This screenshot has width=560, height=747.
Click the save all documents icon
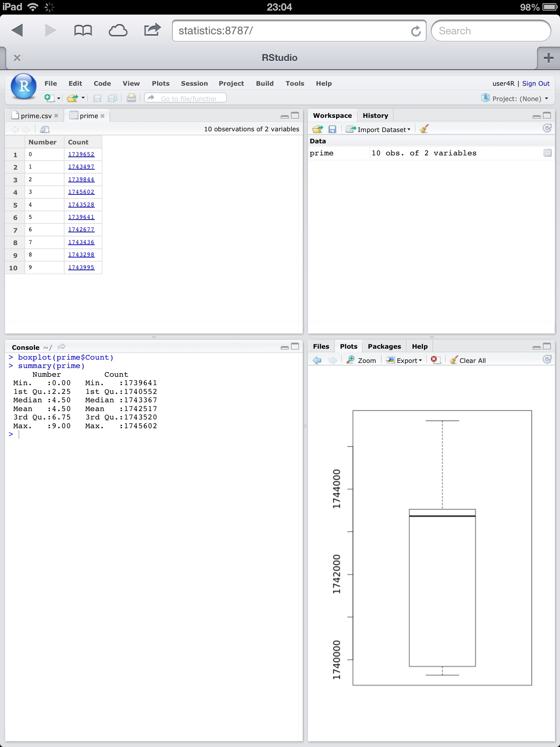pos(113,98)
